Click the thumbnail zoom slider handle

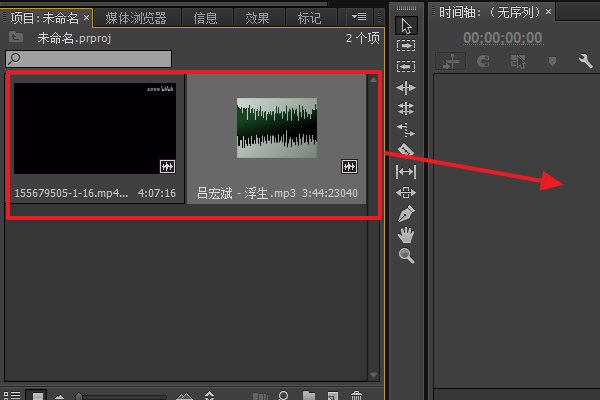tap(79, 396)
